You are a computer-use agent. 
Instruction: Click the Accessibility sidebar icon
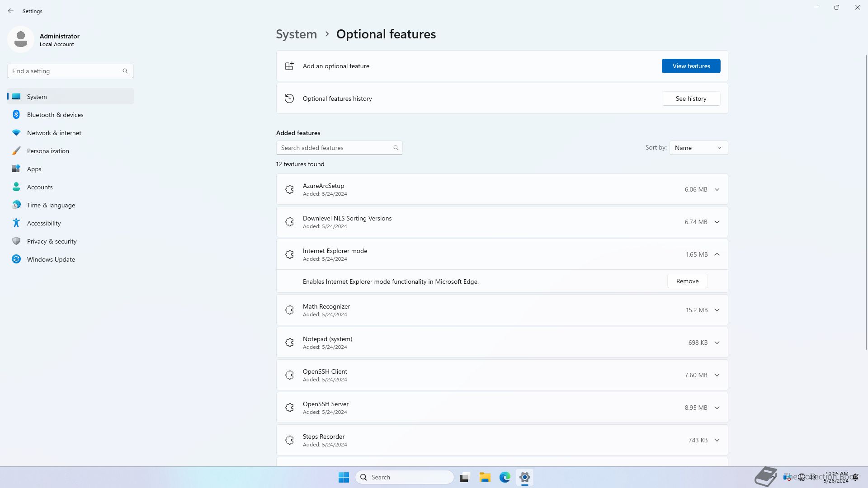click(x=16, y=223)
